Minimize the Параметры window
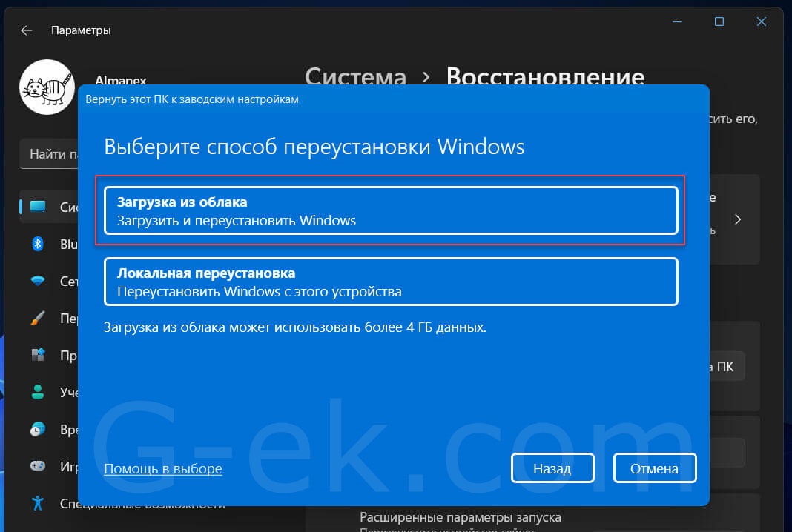The image size is (792, 532). point(677,21)
